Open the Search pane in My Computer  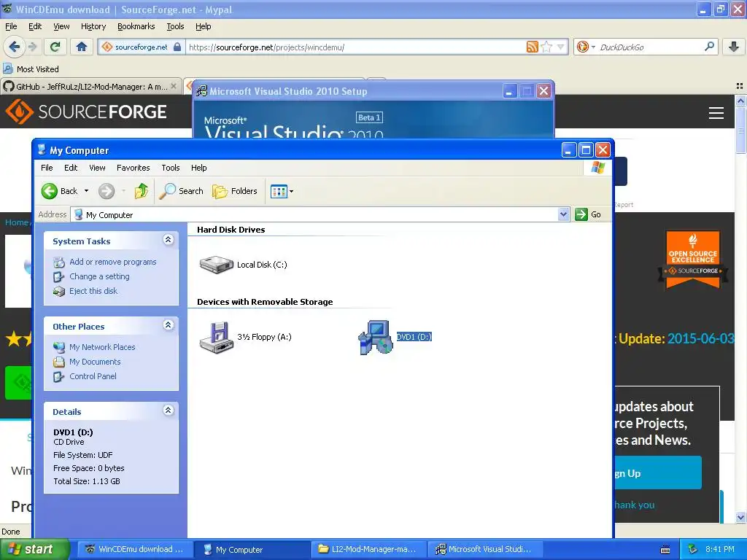(182, 191)
